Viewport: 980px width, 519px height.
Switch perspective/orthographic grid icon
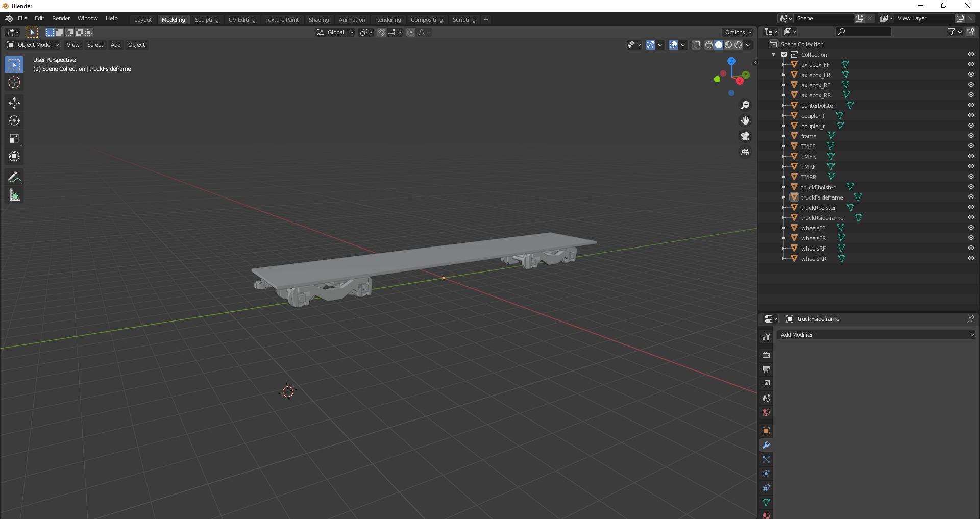click(745, 152)
